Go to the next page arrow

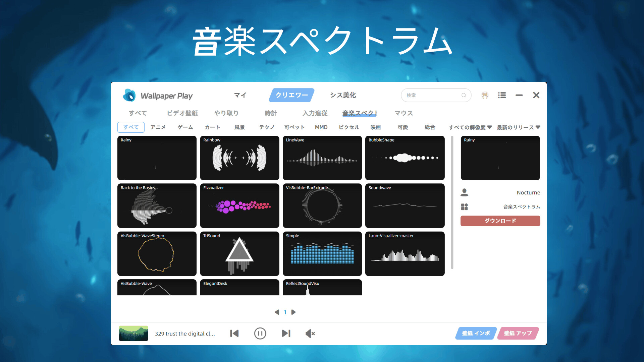click(293, 312)
